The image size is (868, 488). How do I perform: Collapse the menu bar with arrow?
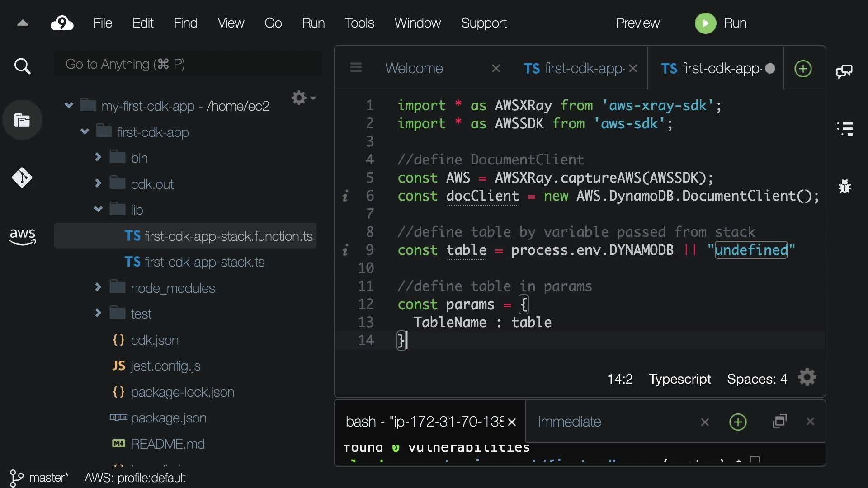point(23,23)
